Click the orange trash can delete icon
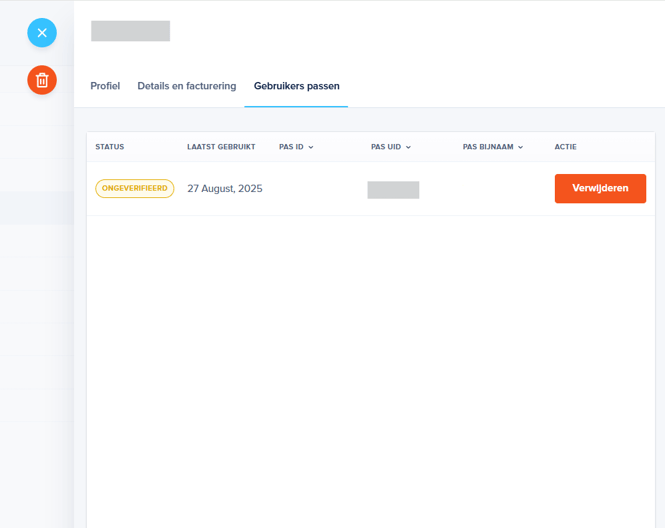 click(x=42, y=80)
